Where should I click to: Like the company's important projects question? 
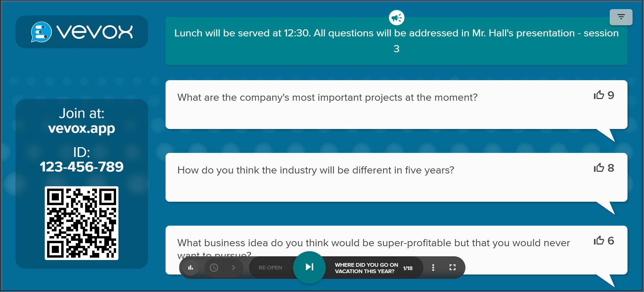[599, 95]
